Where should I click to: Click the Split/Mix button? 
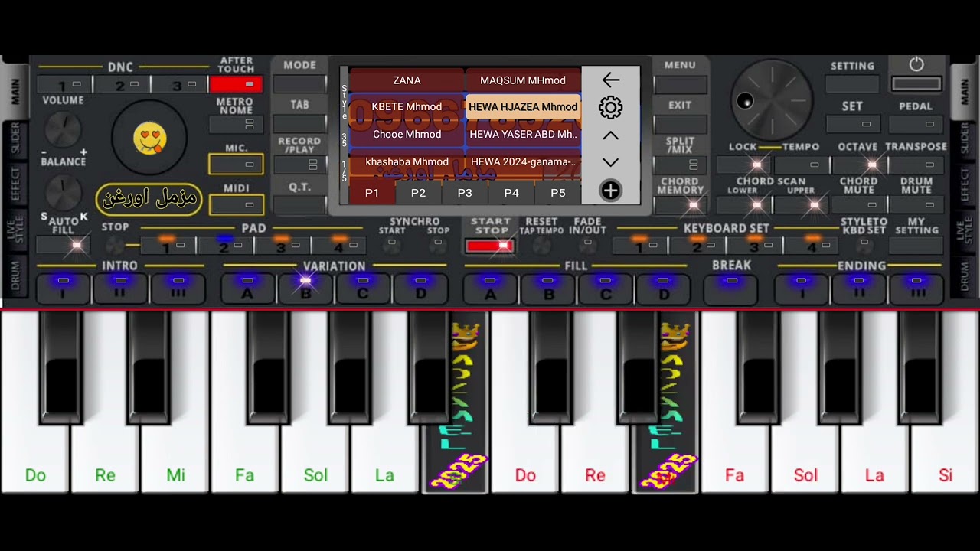(680, 164)
